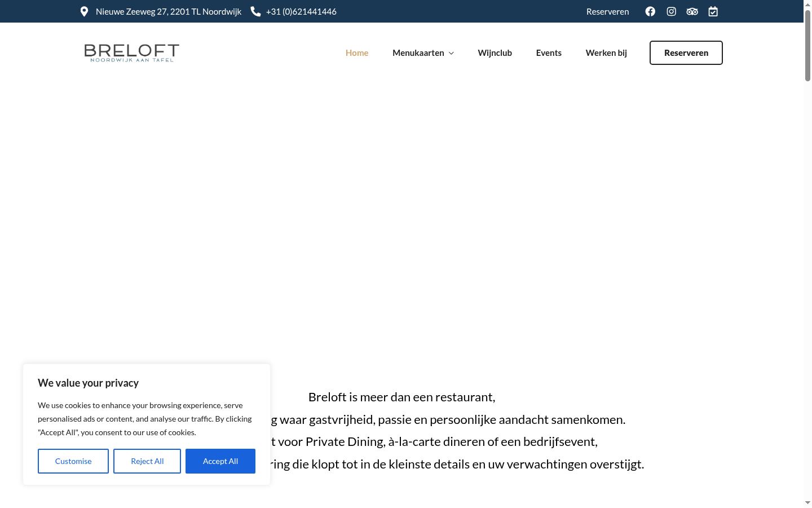Open Customise cookie preferences
Viewport: 812px width, 508px height.
tap(73, 461)
